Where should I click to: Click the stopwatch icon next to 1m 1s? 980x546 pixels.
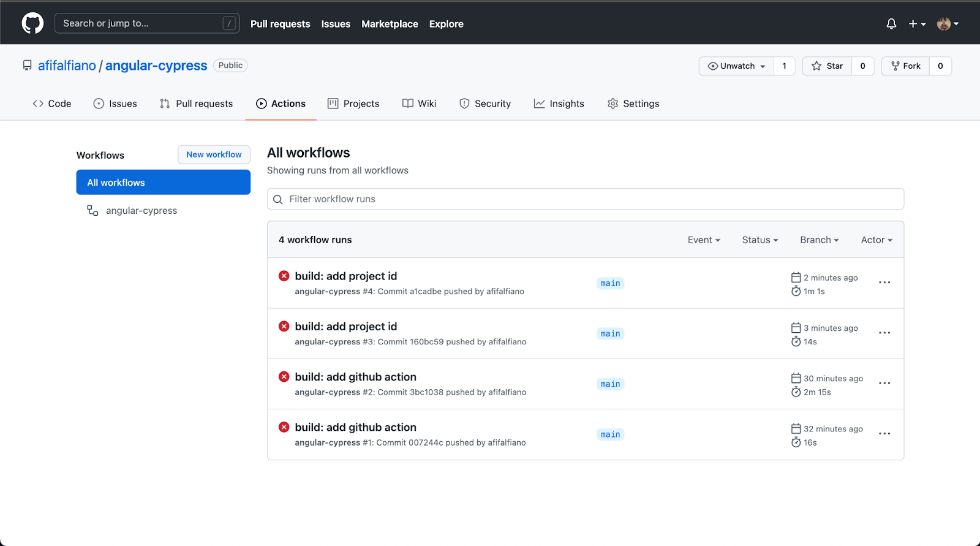click(796, 291)
